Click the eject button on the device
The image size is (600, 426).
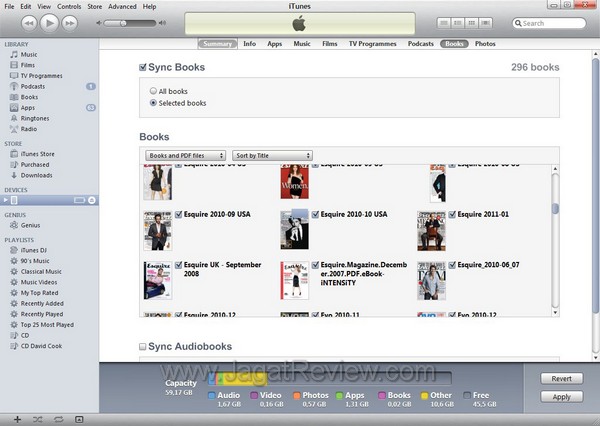[x=92, y=200]
